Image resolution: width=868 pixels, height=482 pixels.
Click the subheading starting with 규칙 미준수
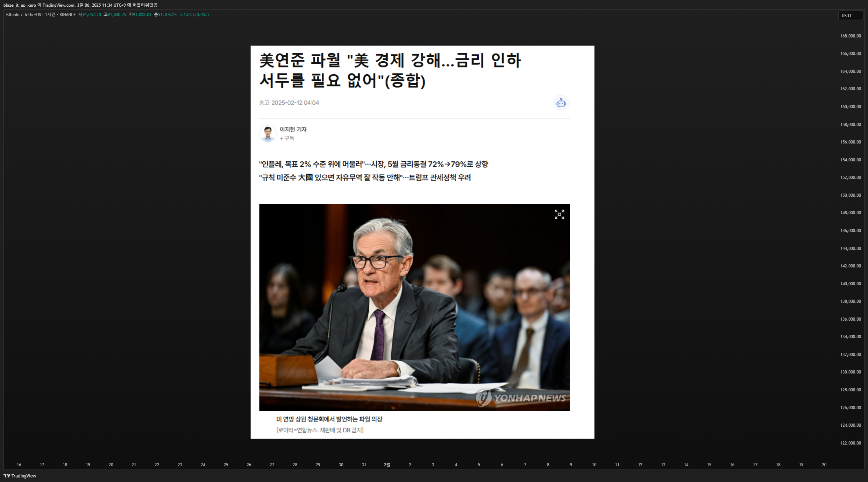[365, 177]
